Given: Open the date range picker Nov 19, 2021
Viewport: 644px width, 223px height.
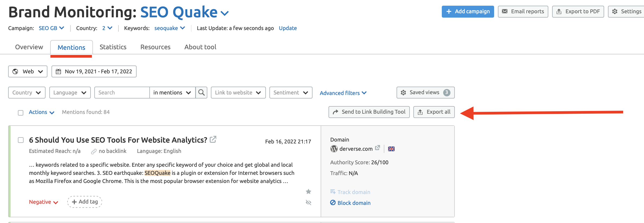Looking at the screenshot, I should point(94,71).
